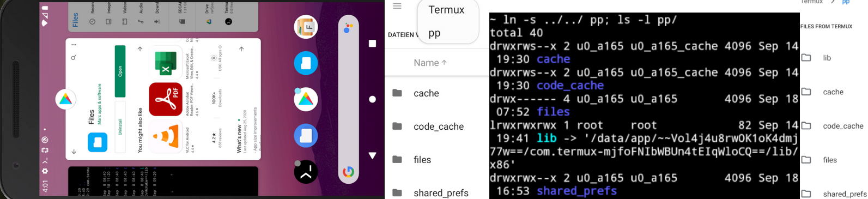Tap the Open button on the Play Store card
The image size is (868, 199).
click(x=120, y=71)
